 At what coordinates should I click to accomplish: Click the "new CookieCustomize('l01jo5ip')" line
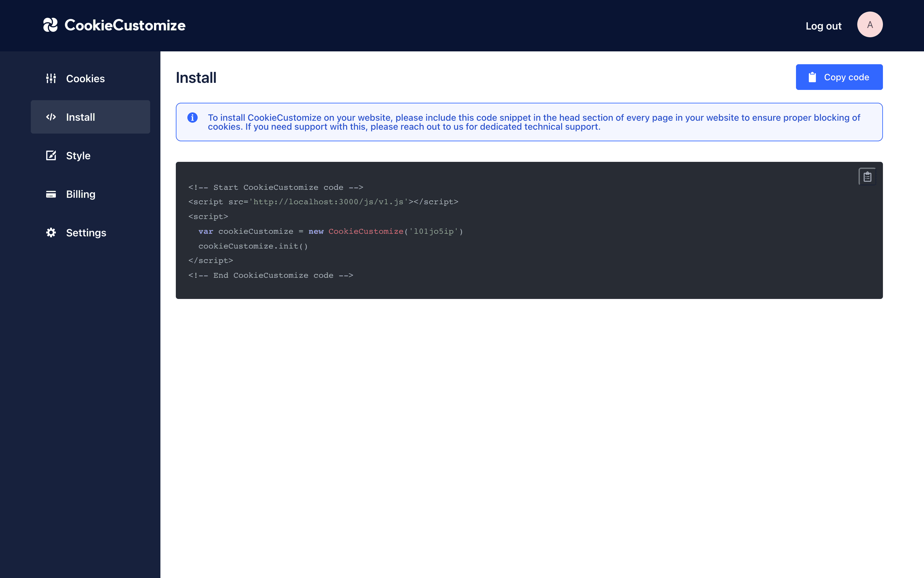(330, 231)
